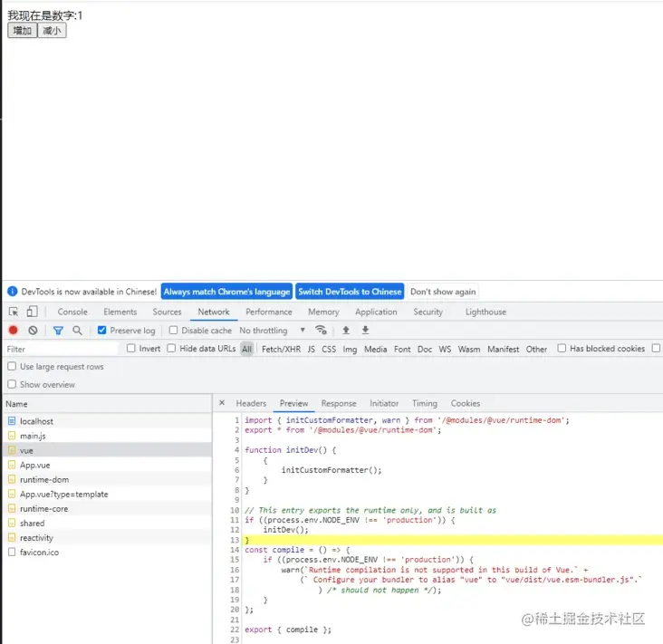This screenshot has width=663, height=644.
Task: Click localhost document file icon
Action: click(x=12, y=421)
